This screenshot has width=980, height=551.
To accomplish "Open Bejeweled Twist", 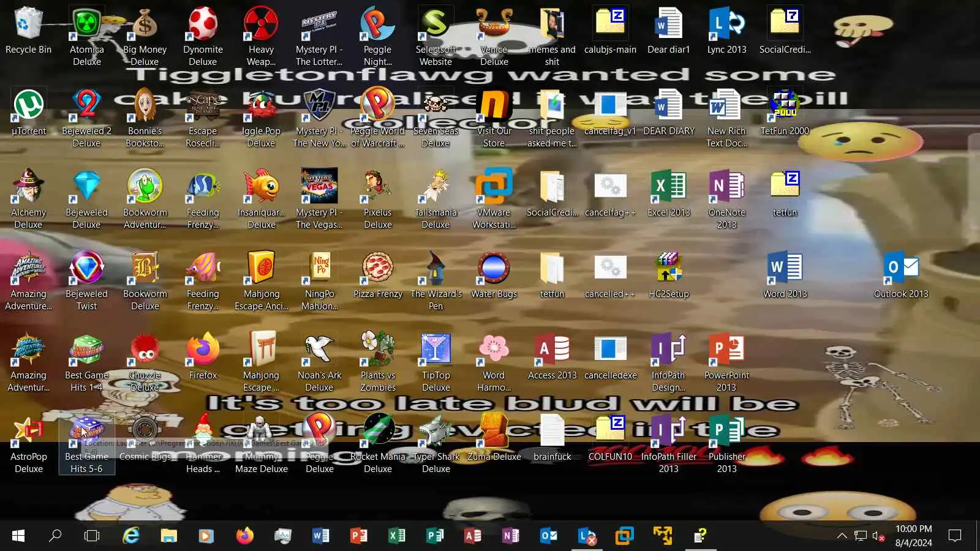I will (86, 281).
